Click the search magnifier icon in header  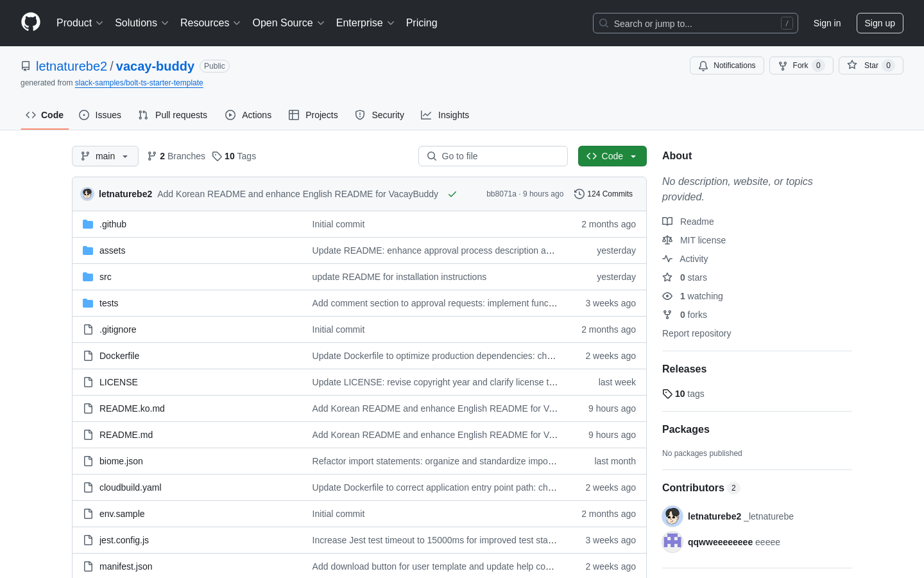tap(604, 23)
